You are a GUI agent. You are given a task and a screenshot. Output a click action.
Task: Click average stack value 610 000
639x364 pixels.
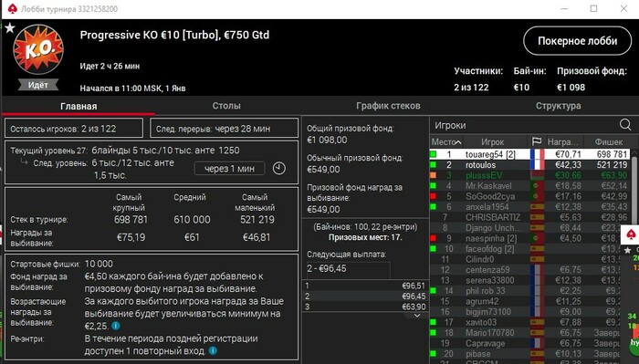[x=192, y=220]
